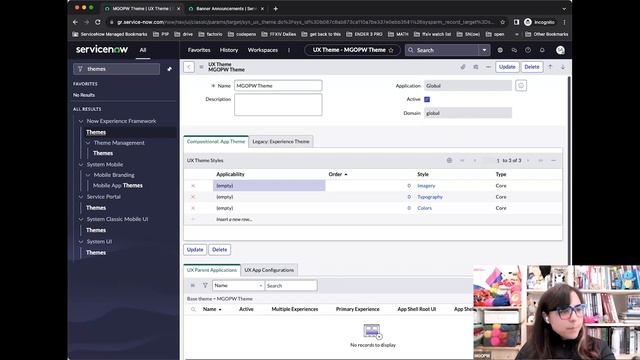Open Themes under System UI

coord(96,253)
